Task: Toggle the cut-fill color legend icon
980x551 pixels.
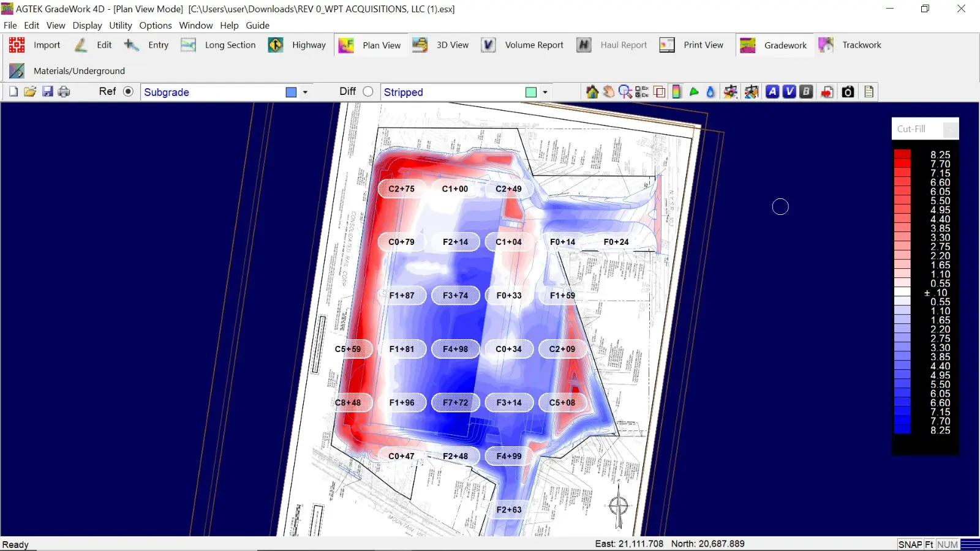Action: click(676, 92)
